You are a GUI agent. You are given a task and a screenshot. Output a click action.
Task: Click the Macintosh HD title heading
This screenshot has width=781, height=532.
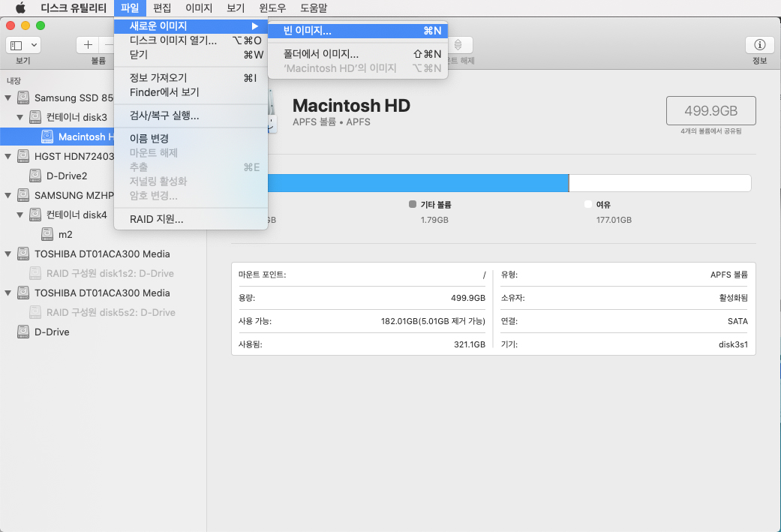click(x=351, y=106)
